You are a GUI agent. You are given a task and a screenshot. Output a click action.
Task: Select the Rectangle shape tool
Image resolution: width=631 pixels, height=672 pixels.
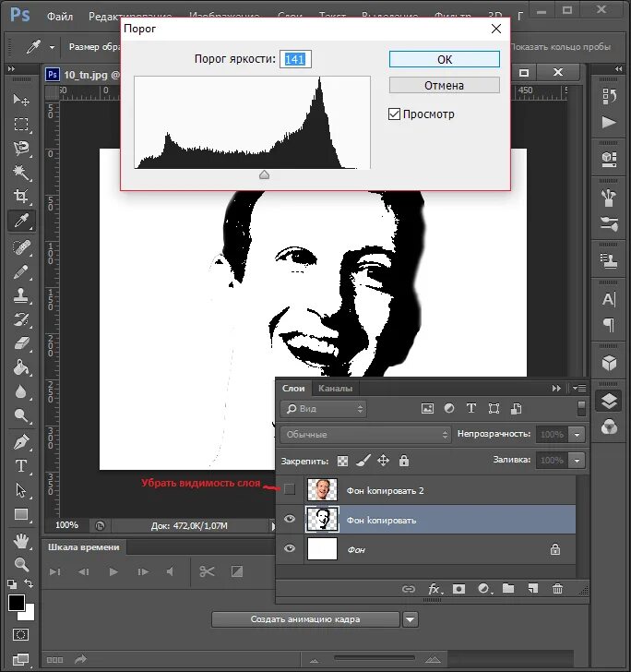pyautogui.click(x=20, y=514)
